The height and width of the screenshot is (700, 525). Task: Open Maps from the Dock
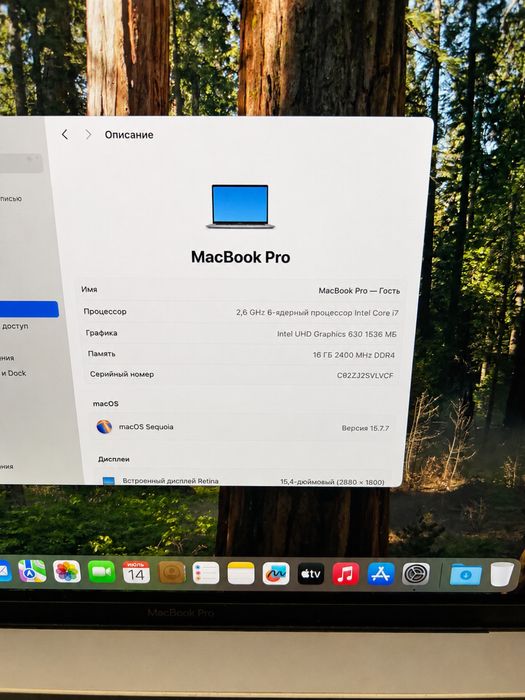tap(32, 571)
